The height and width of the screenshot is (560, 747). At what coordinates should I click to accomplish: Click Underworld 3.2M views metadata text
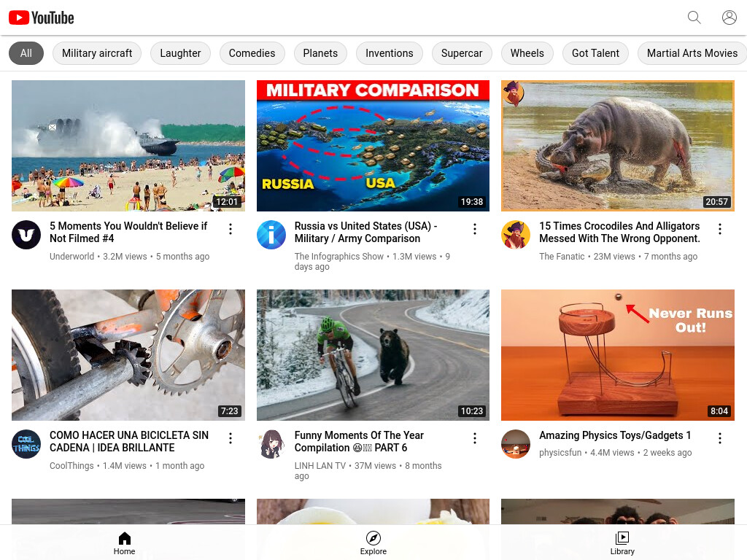click(x=130, y=256)
